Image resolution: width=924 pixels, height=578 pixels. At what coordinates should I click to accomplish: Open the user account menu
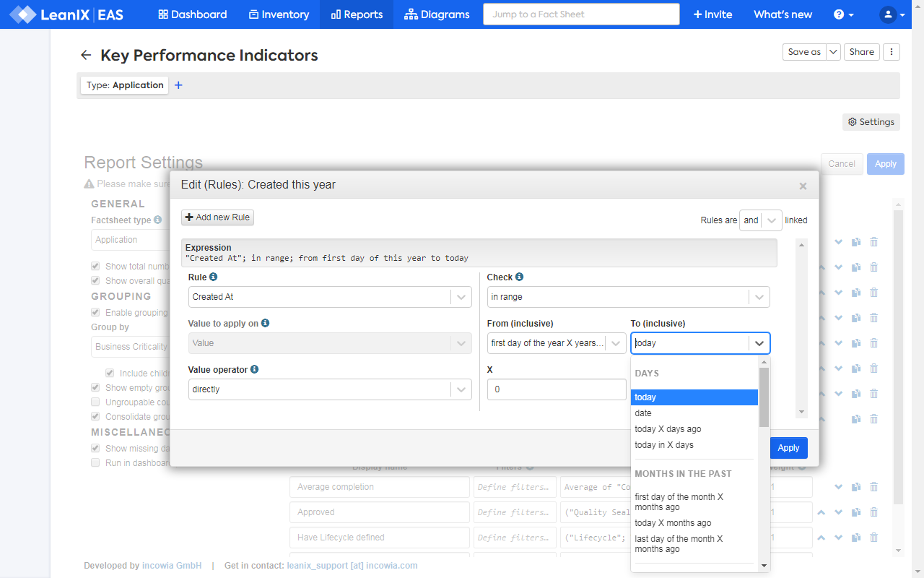pyautogui.click(x=892, y=14)
